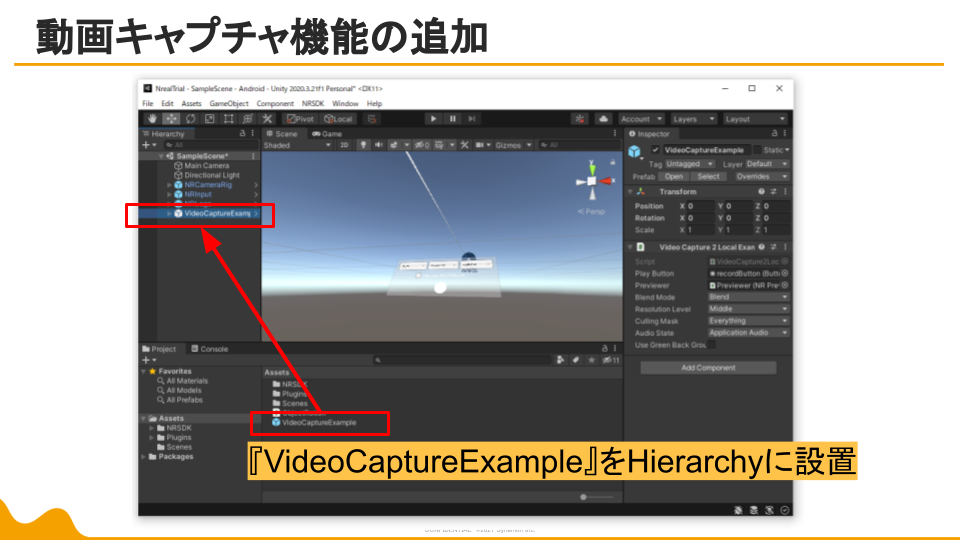Click the Step frame button
The height and width of the screenshot is (540, 960).
click(x=471, y=119)
